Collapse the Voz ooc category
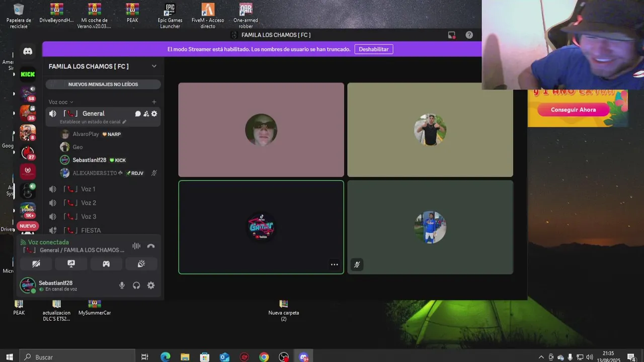 61,102
